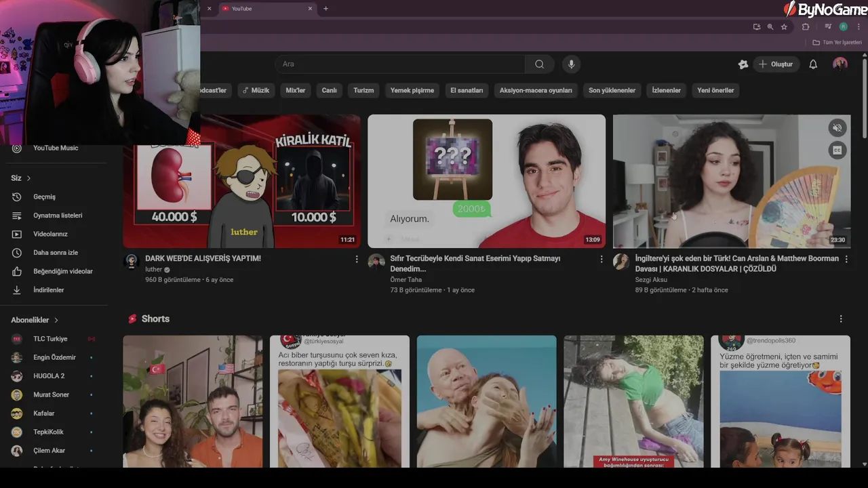This screenshot has width=868, height=488.
Task: Bookmark page with the star icon
Action: click(x=784, y=27)
